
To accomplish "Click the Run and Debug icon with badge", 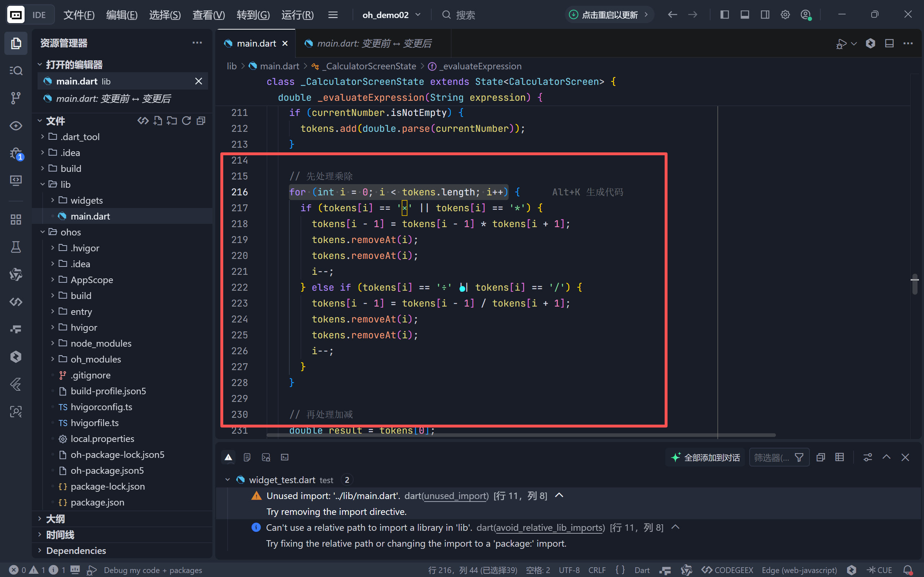I will 16,154.
